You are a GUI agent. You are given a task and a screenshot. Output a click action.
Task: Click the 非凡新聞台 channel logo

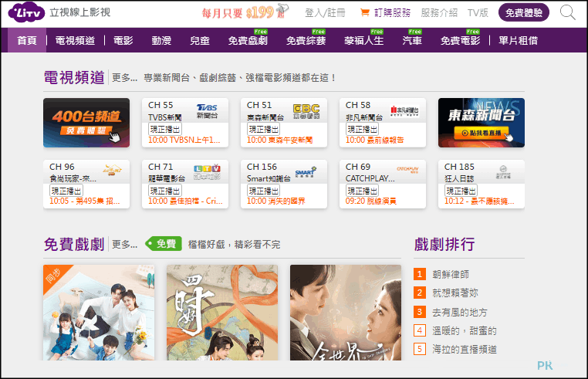point(404,110)
